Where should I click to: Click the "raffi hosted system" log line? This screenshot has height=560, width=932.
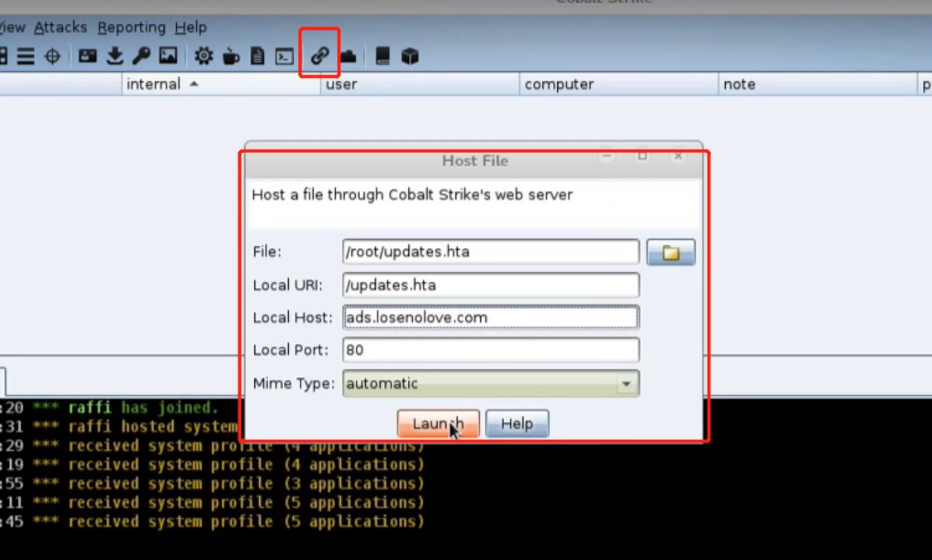119,427
